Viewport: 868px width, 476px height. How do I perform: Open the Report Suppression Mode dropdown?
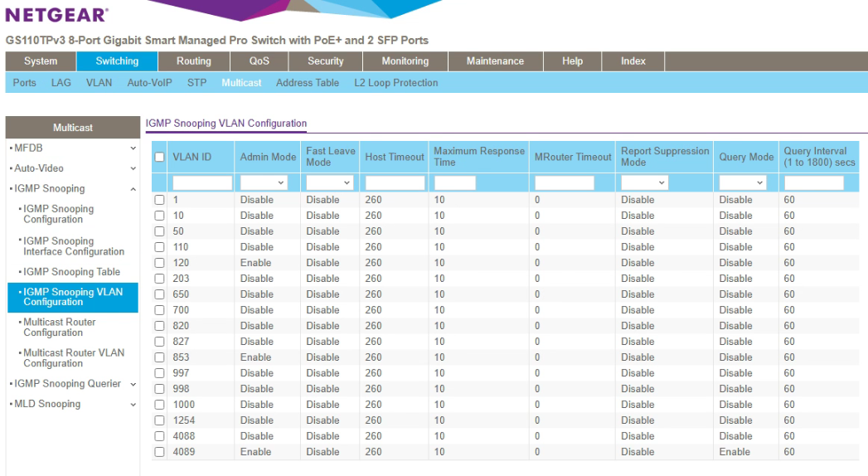pyautogui.click(x=644, y=182)
